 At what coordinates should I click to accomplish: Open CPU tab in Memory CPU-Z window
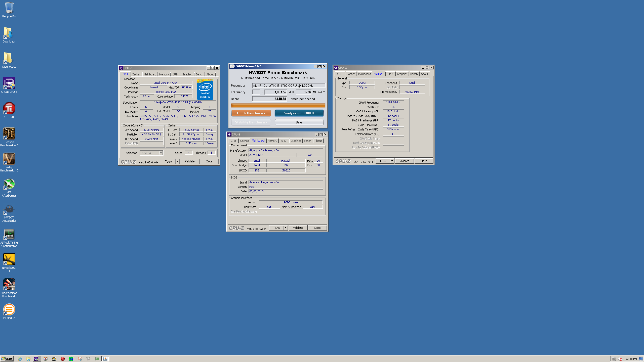[340, 74]
